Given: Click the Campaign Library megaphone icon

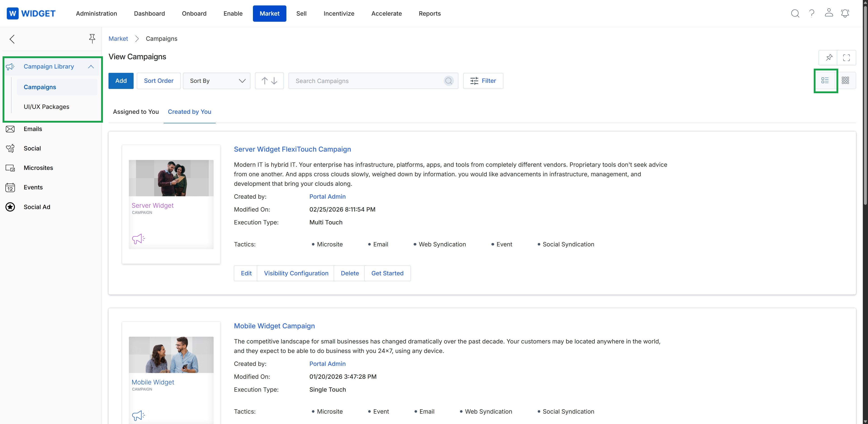Looking at the screenshot, I should tap(10, 67).
